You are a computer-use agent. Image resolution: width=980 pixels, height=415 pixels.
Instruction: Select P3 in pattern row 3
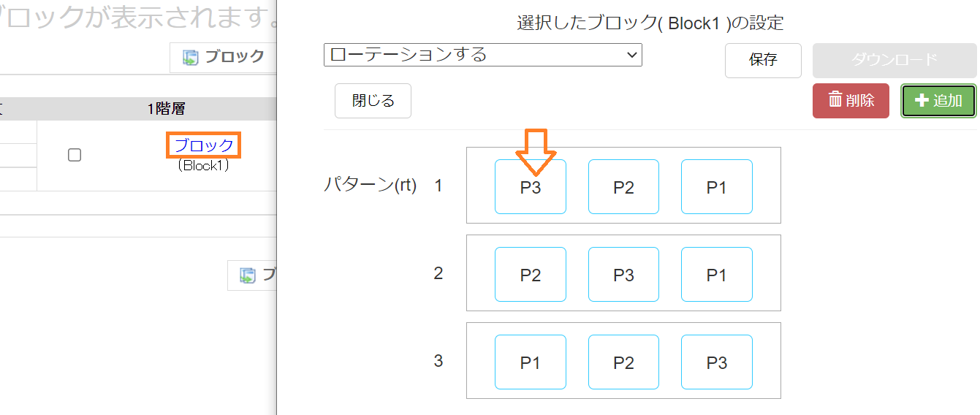click(716, 362)
